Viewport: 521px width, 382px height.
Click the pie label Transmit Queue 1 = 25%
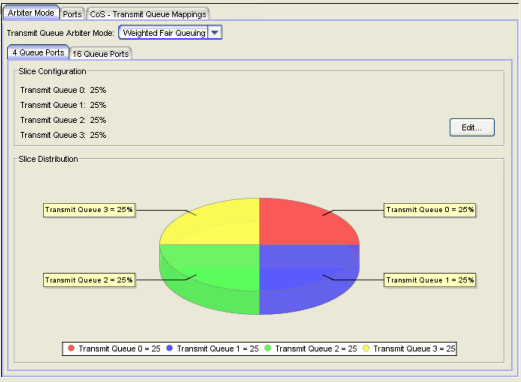coord(430,280)
